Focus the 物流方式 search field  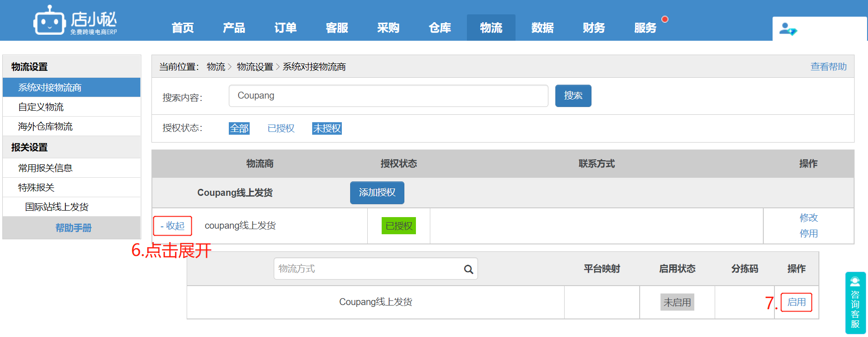point(376,269)
